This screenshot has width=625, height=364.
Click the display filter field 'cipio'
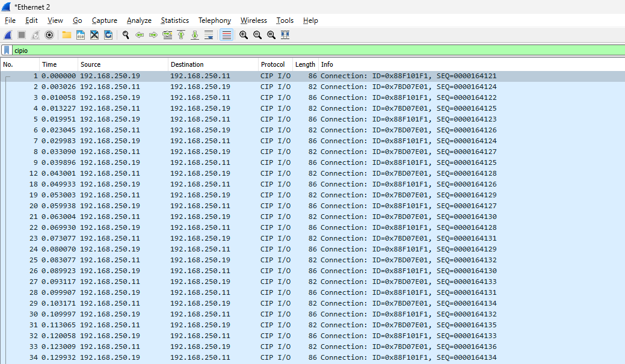(x=318, y=50)
